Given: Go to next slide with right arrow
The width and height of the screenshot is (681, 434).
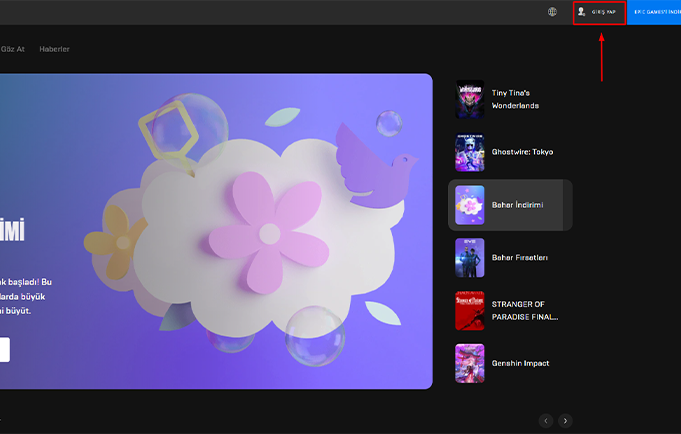Looking at the screenshot, I should coord(565,421).
